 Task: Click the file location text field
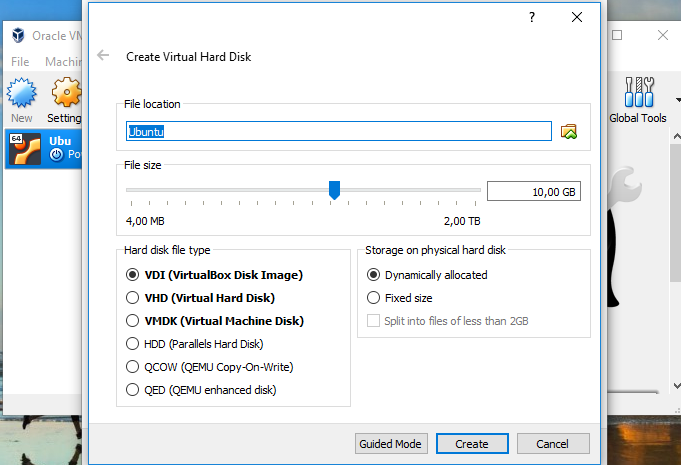(339, 131)
